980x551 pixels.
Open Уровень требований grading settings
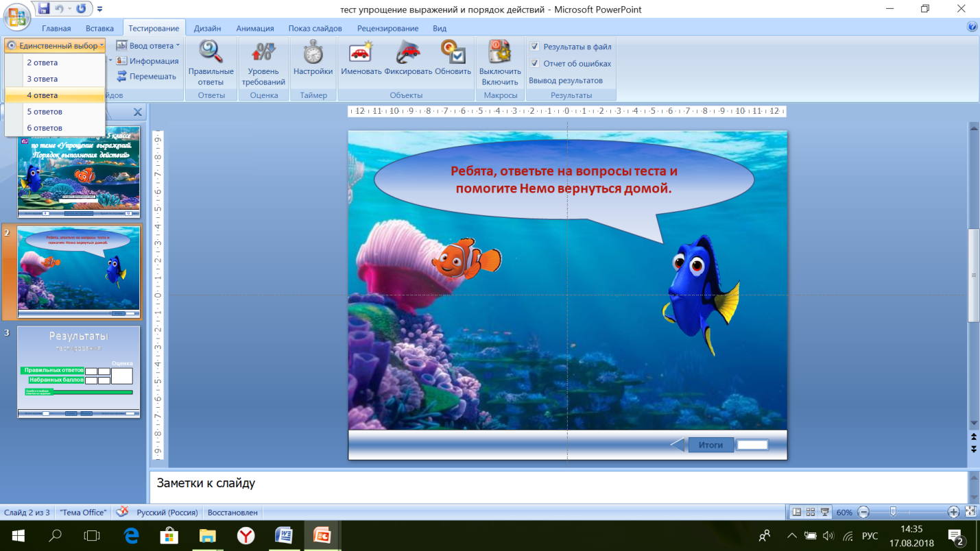[263, 62]
